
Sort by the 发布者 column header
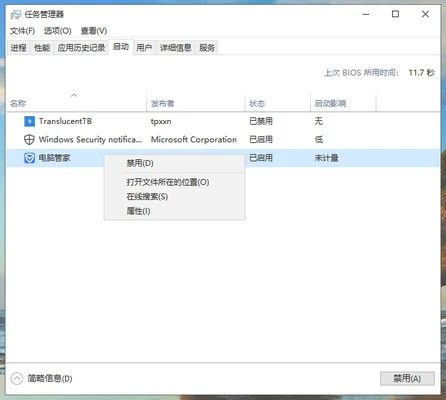coord(196,103)
